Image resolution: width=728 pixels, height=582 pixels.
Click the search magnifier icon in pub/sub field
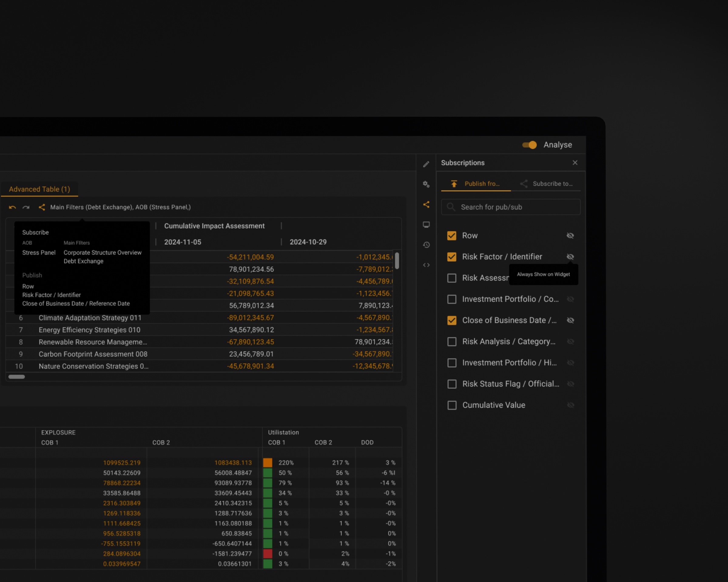[451, 207]
